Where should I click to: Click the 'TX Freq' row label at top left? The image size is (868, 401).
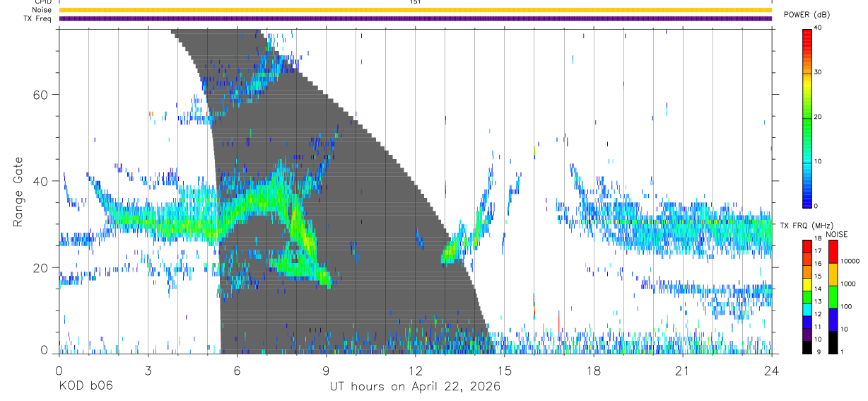(38, 18)
